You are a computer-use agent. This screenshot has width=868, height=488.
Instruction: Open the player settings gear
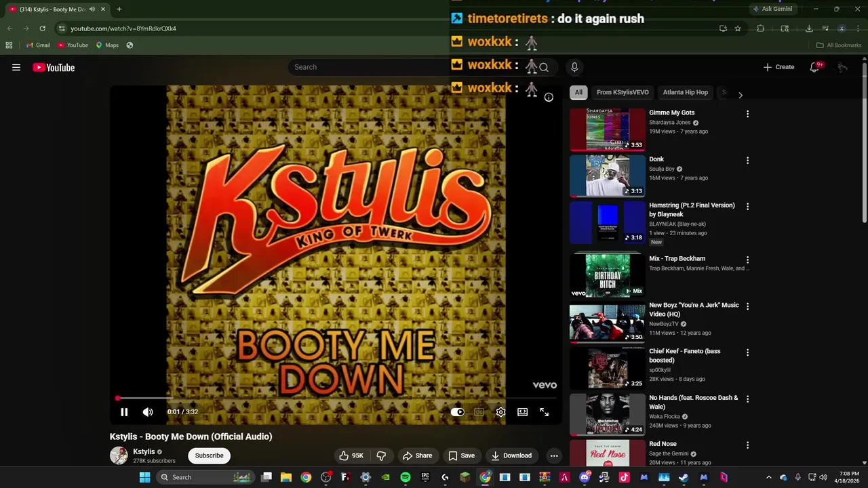[500, 412]
